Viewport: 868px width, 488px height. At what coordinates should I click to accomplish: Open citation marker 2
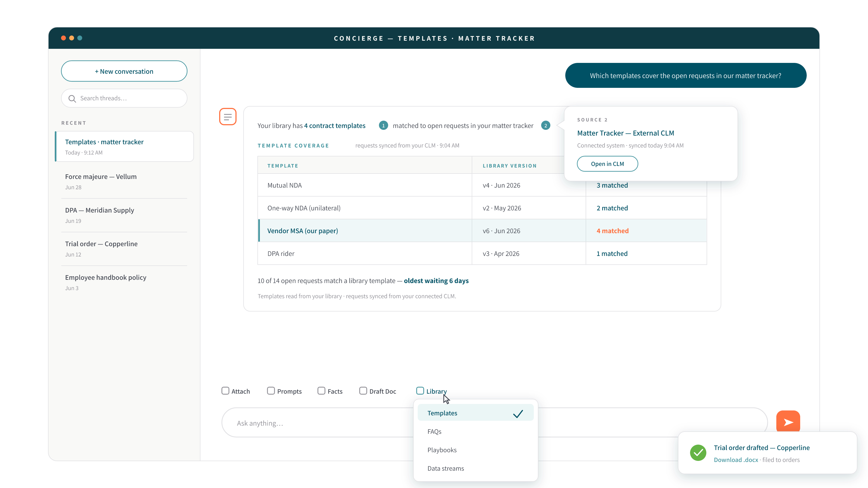(545, 125)
